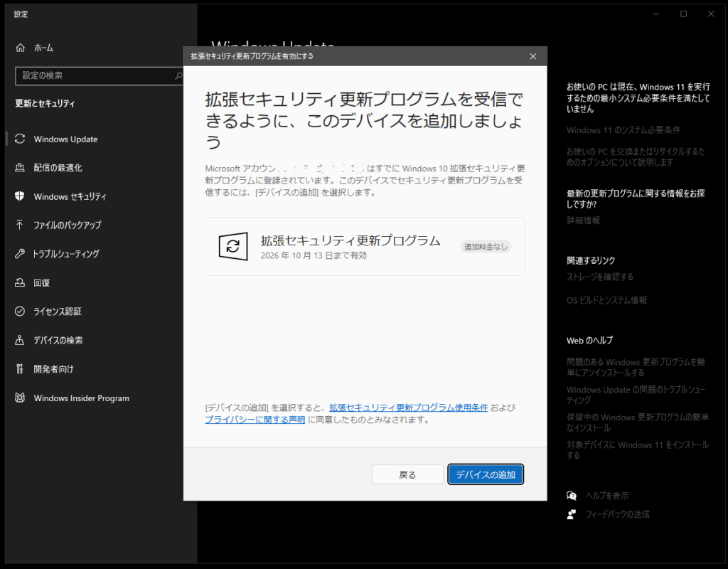Click the ヘルプを表示 chat bubble icon
The image size is (728, 569).
tap(572, 496)
